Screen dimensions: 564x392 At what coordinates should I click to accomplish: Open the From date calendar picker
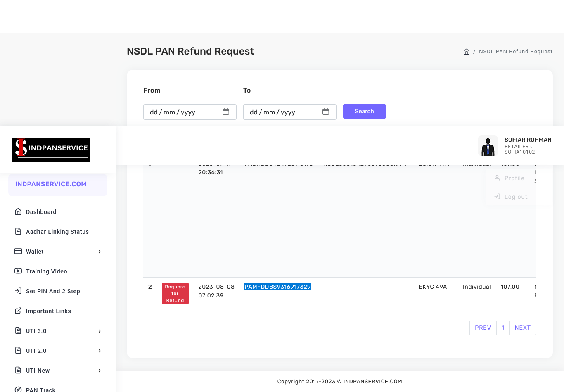[226, 112]
